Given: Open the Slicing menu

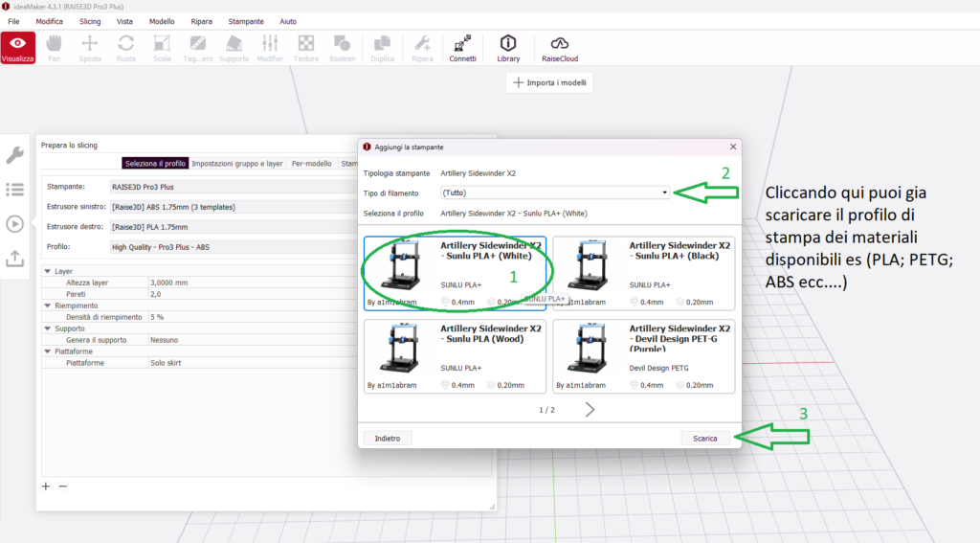Looking at the screenshot, I should (90, 21).
